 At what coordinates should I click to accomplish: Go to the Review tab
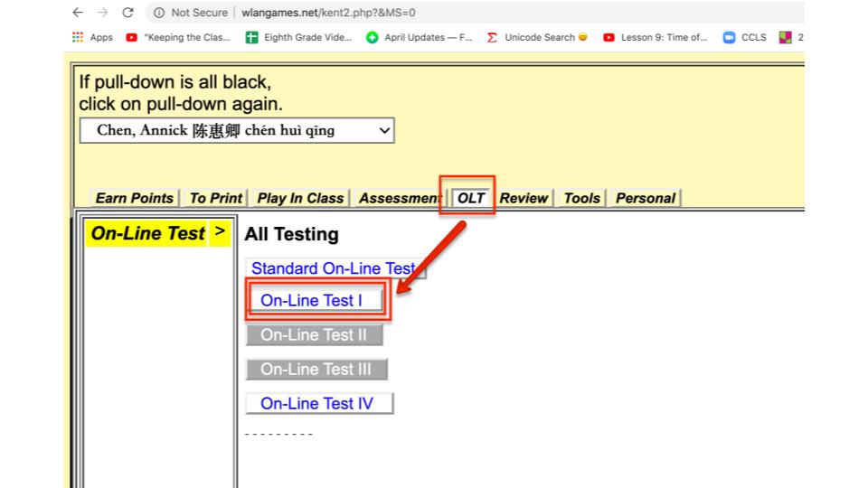(x=524, y=198)
